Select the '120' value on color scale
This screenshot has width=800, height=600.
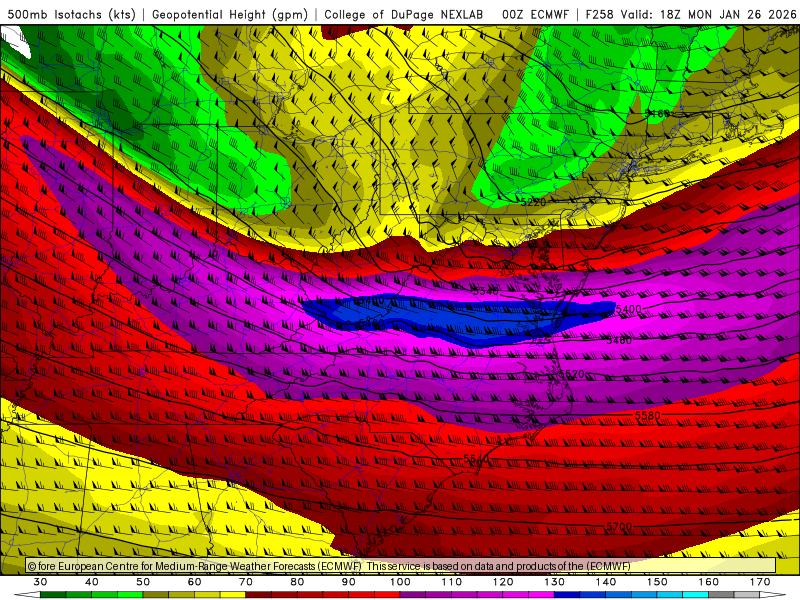pyautogui.click(x=503, y=582)
